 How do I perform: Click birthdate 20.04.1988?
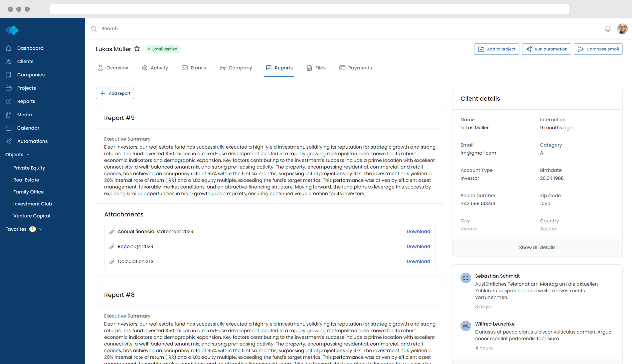coord(552,178)
